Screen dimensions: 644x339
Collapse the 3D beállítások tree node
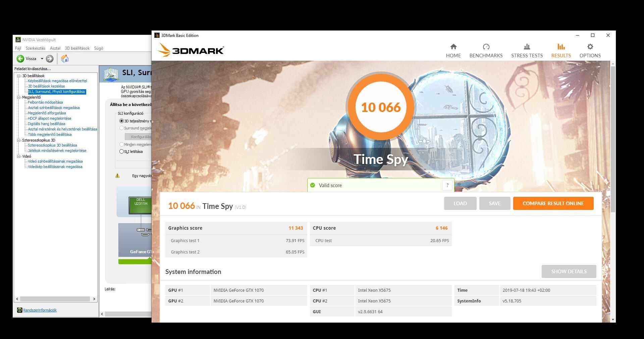(x=19, y=76)
